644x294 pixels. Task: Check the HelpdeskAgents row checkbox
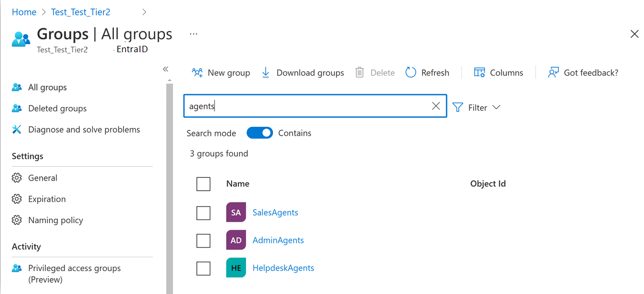pyautogui.click(x=203, y=268)
